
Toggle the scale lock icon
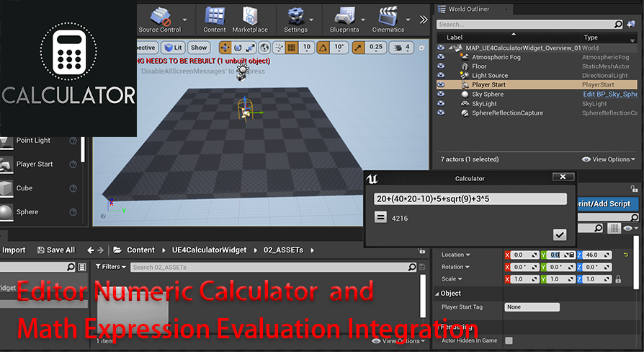618,279
